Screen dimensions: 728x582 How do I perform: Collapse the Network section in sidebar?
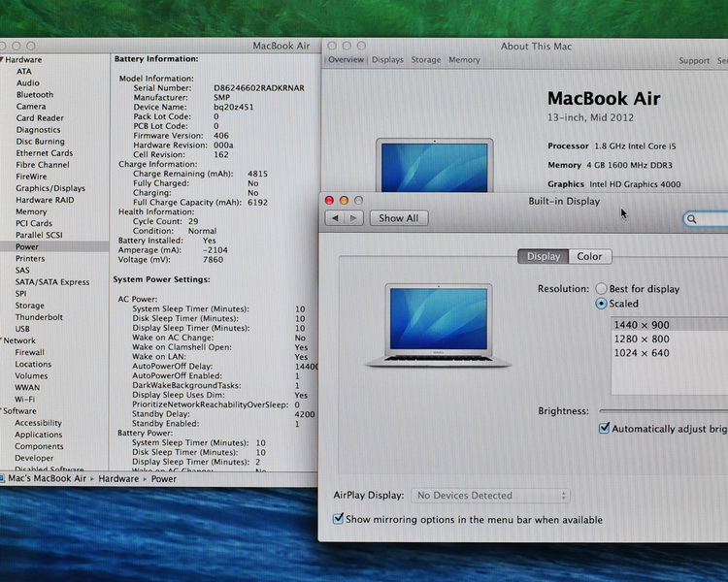pos(2,340)
